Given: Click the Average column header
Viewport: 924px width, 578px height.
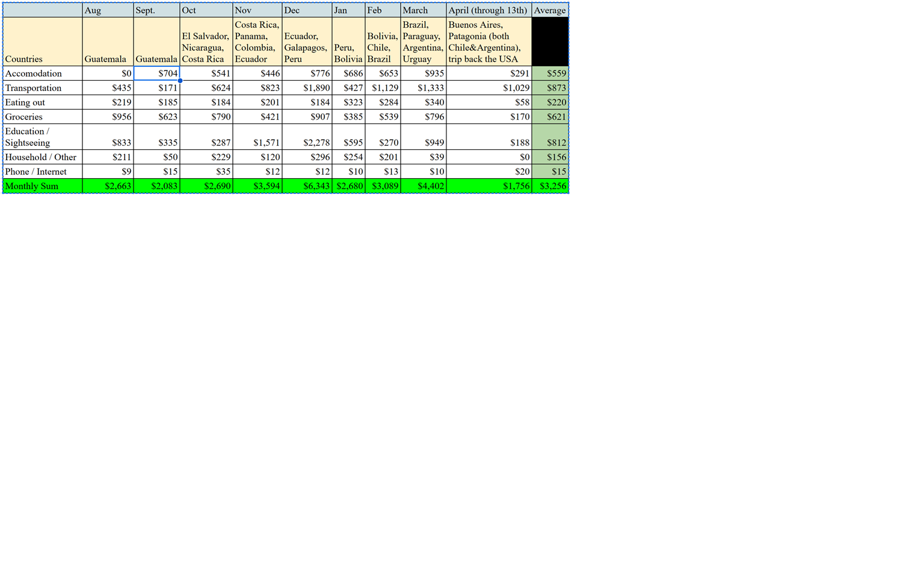Looking at the screenshot, I should pos(550,10).
